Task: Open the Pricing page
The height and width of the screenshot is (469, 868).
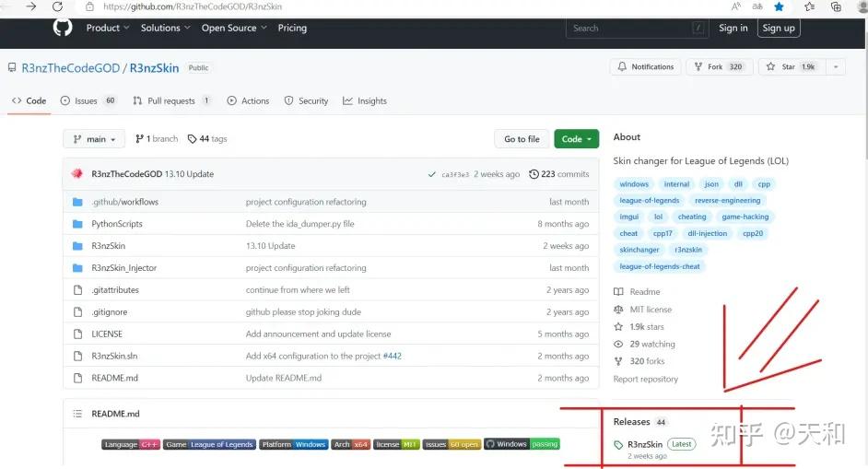Action: pyautogui.click(x=292, y=28)
